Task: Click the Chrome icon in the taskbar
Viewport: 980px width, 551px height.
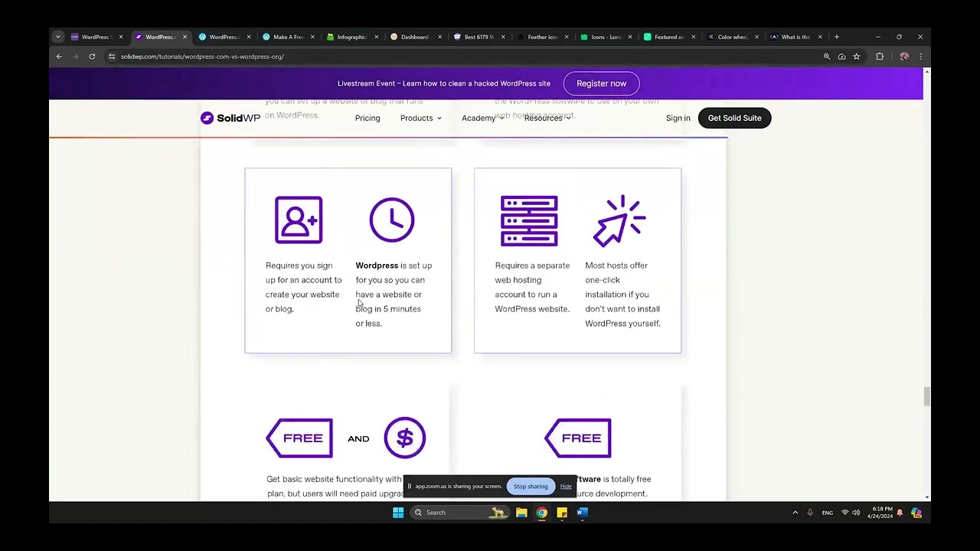Action: (x=542, y=513)
